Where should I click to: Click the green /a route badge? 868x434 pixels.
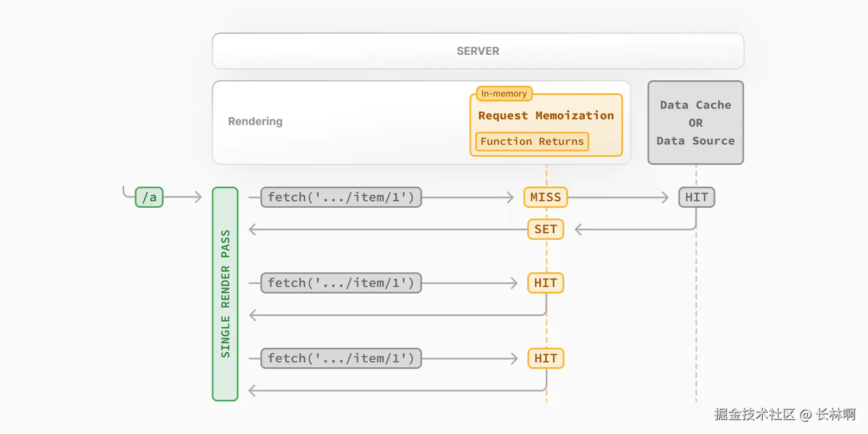[x=149, y=197]
